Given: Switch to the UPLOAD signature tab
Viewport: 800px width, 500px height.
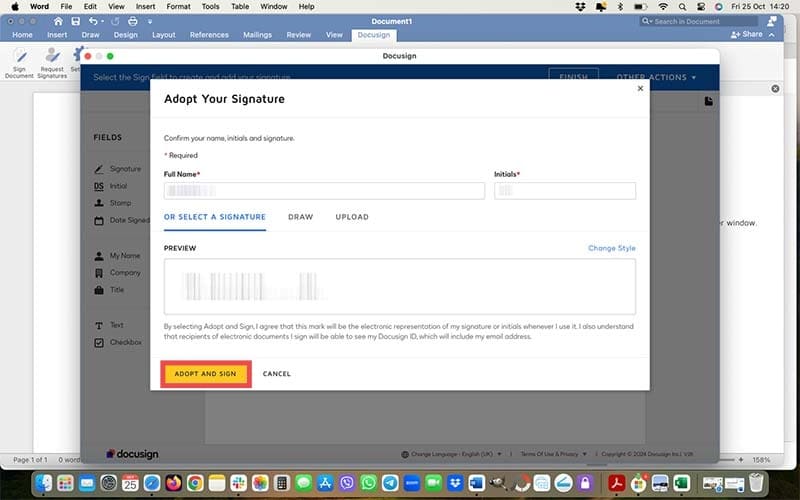Looking at the screenshot, I should point(352,217).
